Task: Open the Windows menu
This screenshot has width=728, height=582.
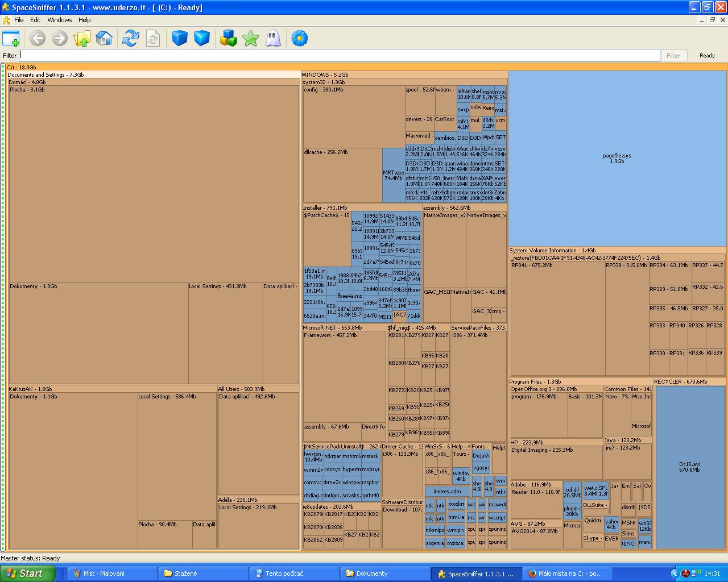Action: [60, 20]
